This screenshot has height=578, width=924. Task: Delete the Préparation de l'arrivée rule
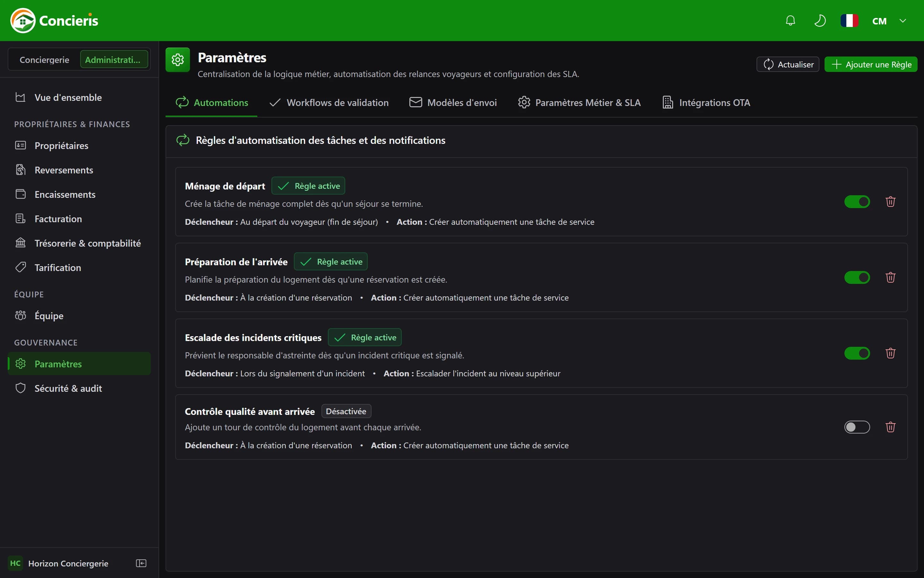pos(890,277)
